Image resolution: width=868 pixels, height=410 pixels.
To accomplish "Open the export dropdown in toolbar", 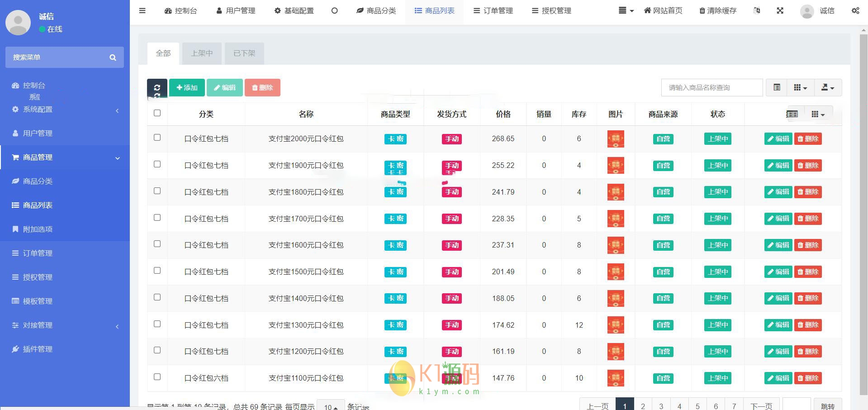I will (827, 87).
